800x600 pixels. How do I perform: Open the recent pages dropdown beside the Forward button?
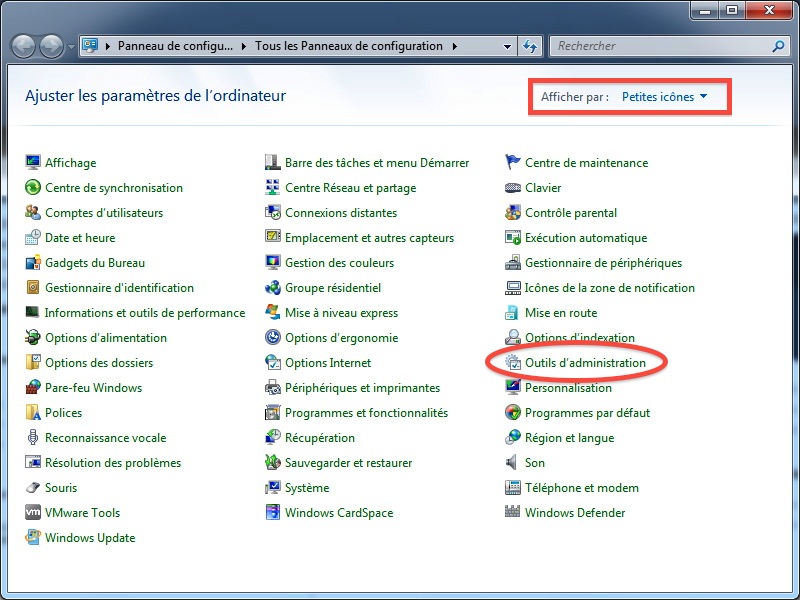click(71, 46)
